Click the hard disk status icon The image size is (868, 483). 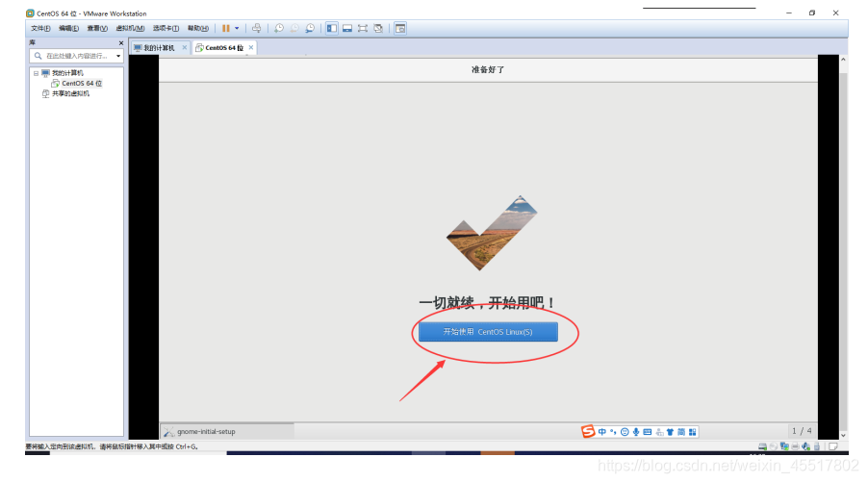762,446
